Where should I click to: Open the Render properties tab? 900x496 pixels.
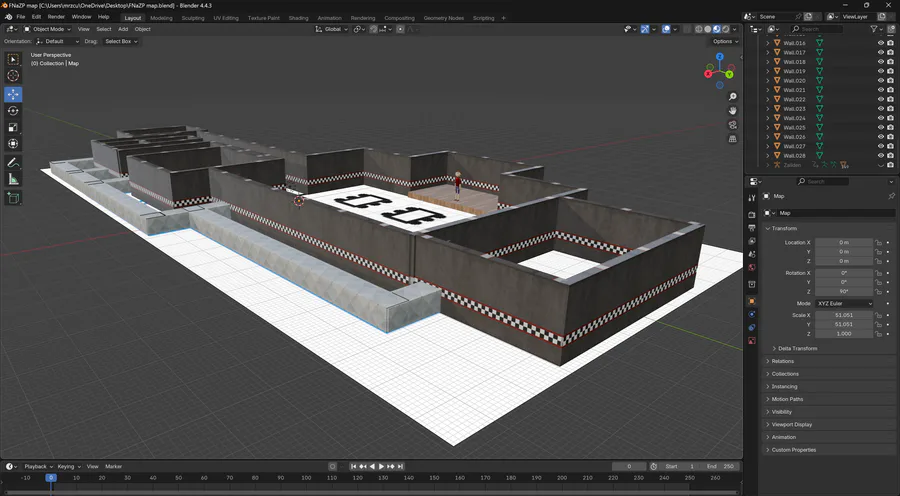[x=752, y=215]
